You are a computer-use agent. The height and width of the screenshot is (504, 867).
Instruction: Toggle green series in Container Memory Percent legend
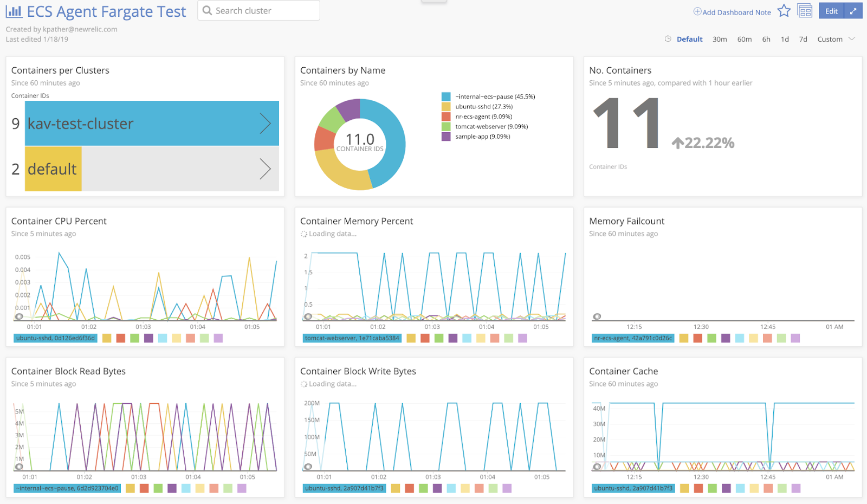click(x=439, y=338)
